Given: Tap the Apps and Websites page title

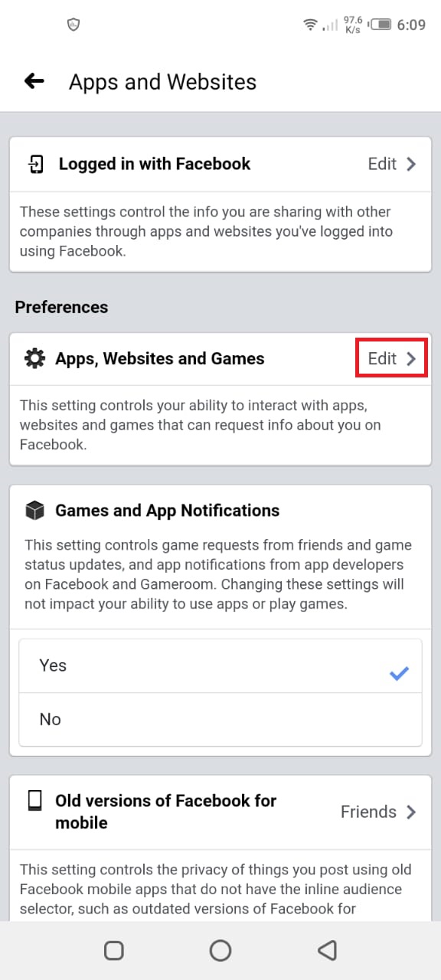Looking at the screenshot, I should pyautogui.click(x=163, y=82).
